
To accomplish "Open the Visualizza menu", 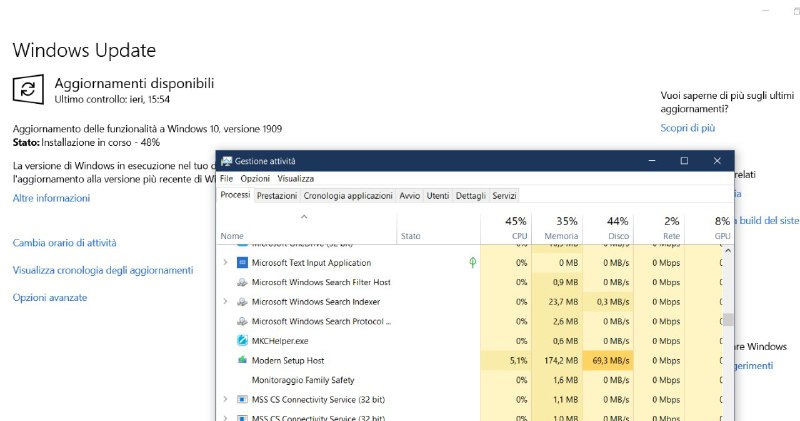I will pyautogui.click(x=295, y=179).
